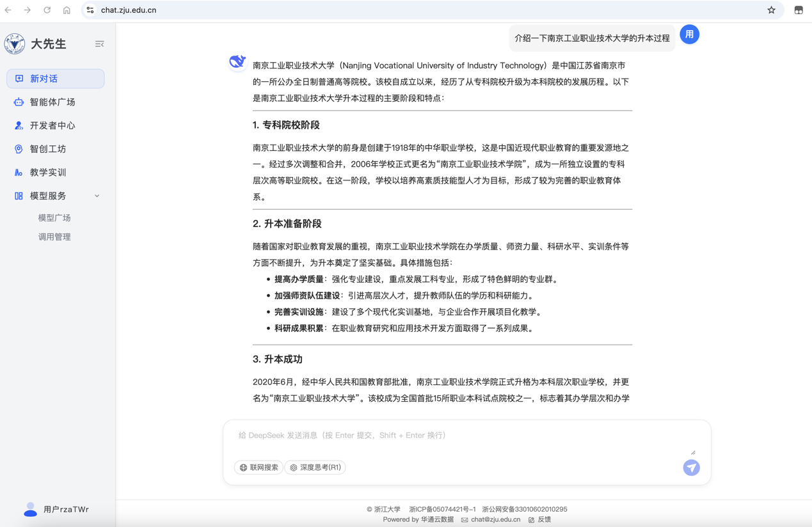Open the 反馈 feedback link
The width and height of the screenshot is (812, 527).
click(x=539, y=520)
